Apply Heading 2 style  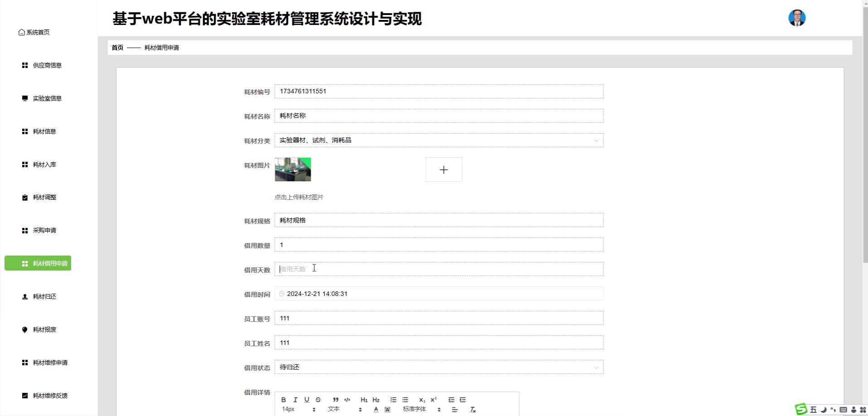376,400
